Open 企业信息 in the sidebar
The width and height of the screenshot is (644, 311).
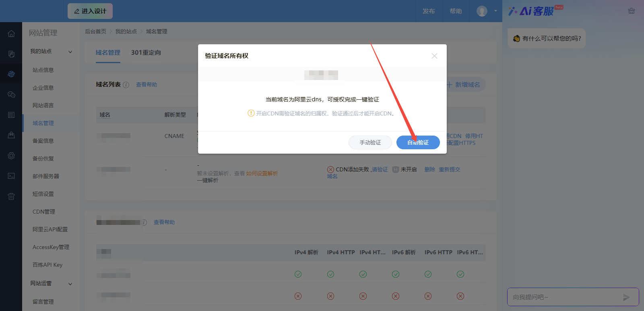click(x=43, y=88)
